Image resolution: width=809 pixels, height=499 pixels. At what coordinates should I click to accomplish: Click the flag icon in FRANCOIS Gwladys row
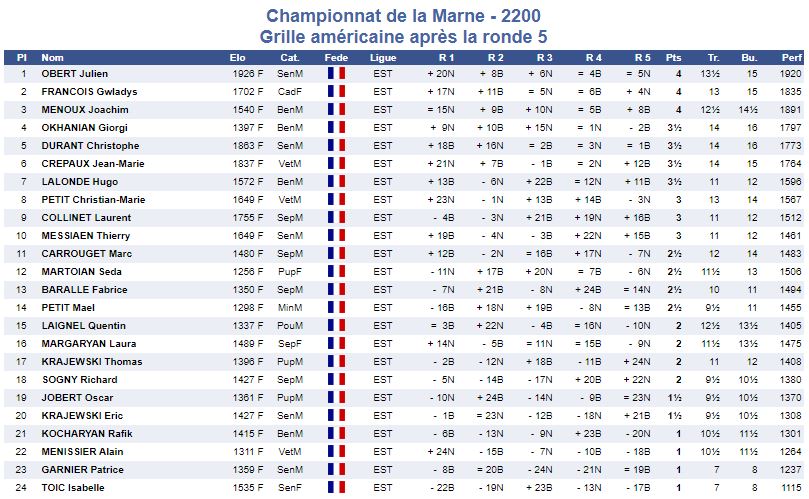[336, 91]
